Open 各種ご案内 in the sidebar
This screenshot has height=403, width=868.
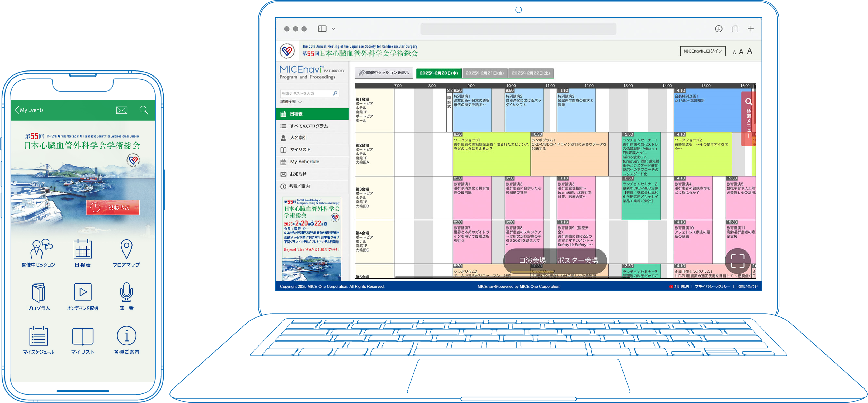pyautogui.click(x=312, y=186)
